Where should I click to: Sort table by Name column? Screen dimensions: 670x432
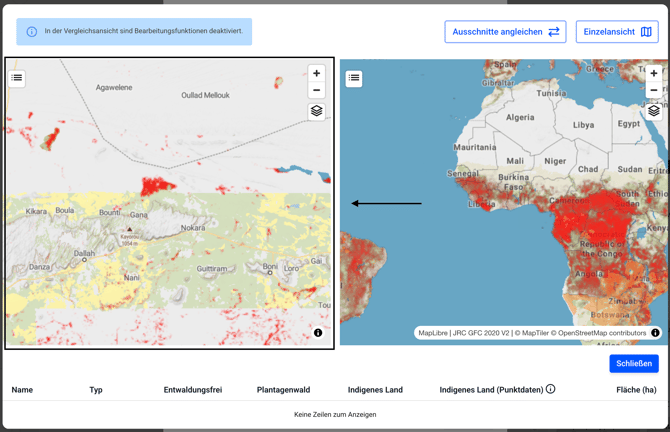22,390
